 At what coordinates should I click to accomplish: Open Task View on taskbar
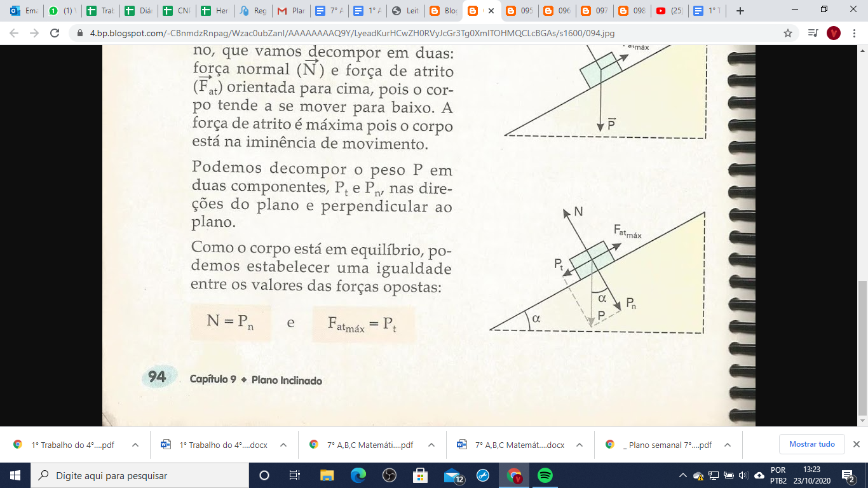pos(295,475)
